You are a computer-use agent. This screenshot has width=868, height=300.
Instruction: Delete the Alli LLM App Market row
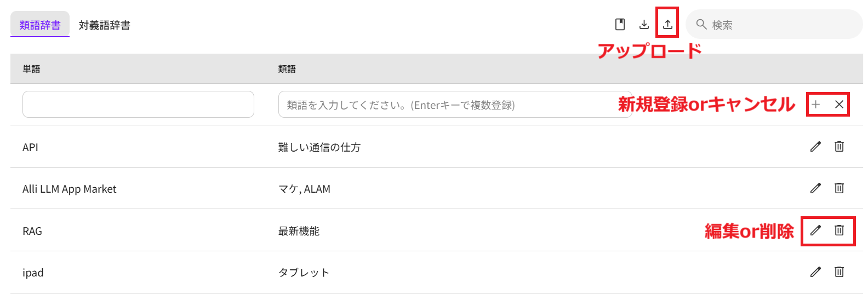tap(839, 188)
